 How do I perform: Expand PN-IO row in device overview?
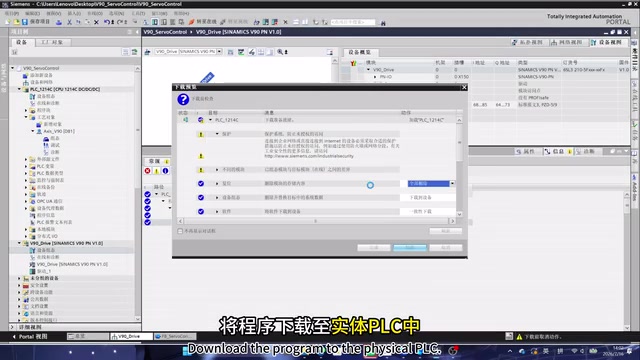[x=375, y=77]
